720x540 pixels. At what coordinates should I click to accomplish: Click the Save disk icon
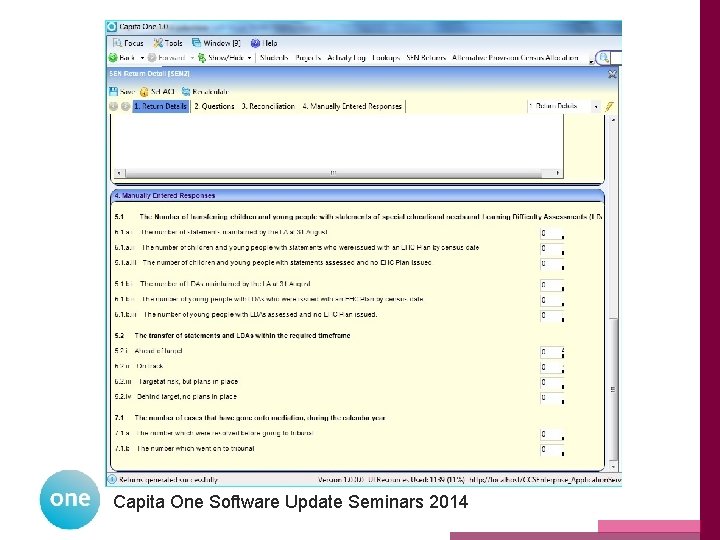[x=113, y=91]
